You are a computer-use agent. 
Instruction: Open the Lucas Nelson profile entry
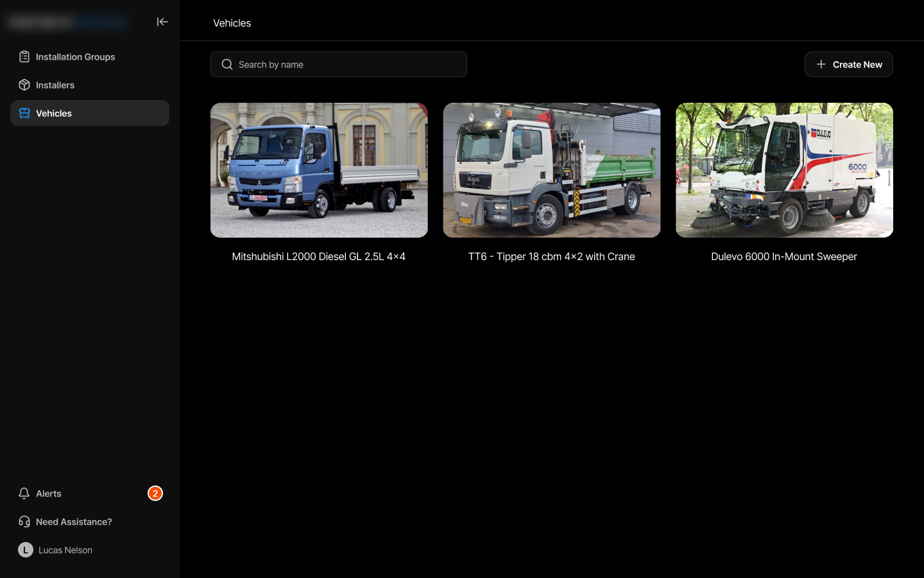pos(90,550)
